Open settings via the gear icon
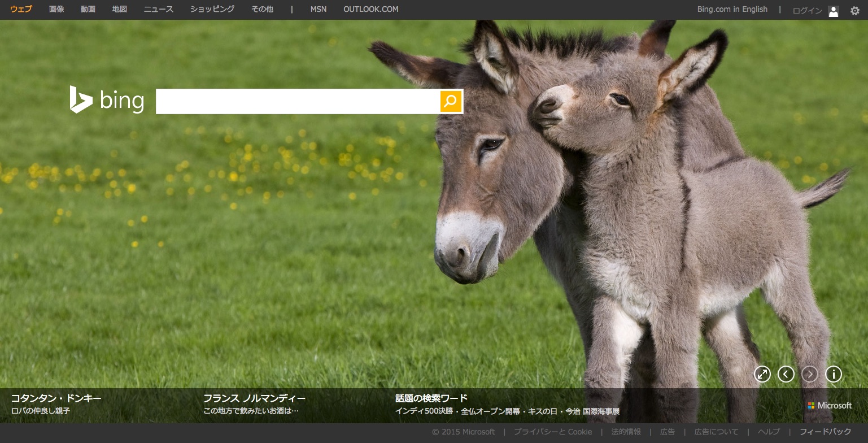The image size is (868, 443). pos(855,10)
